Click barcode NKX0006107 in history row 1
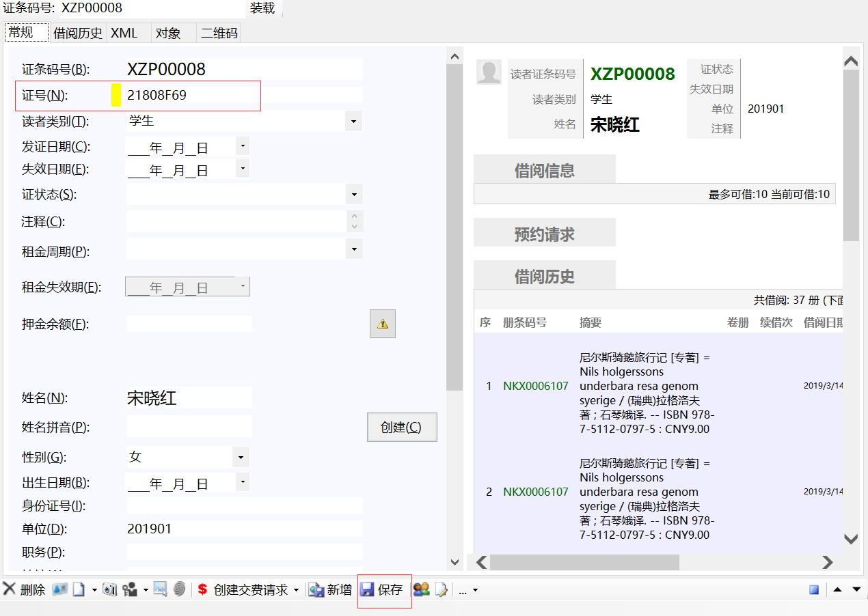Screen dimensions: 868x616 coord(536,387)
